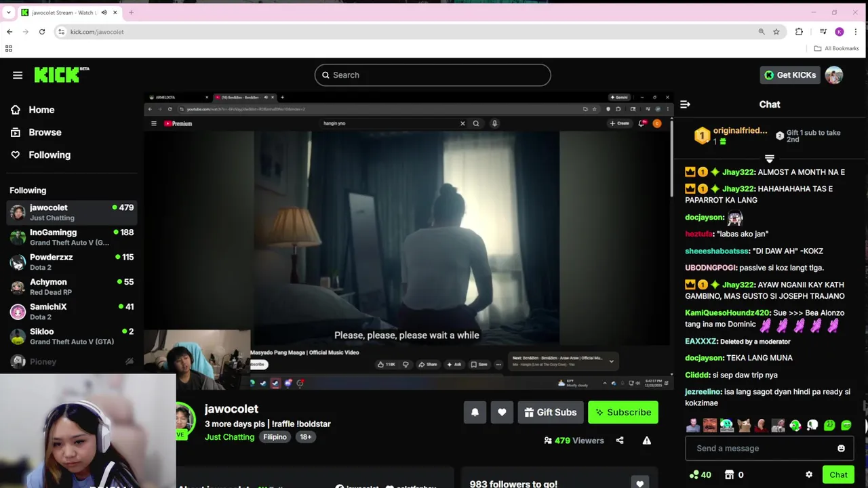Open Chrome extensions puzzle icon
Image resolution: width=868 pixels, height=488 pixels.
799,32
